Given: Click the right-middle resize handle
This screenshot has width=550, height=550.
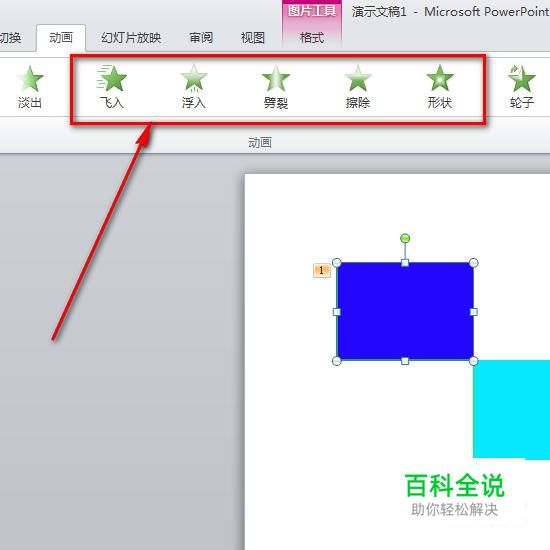Looking at the screenshot, I should pos(474,311).
